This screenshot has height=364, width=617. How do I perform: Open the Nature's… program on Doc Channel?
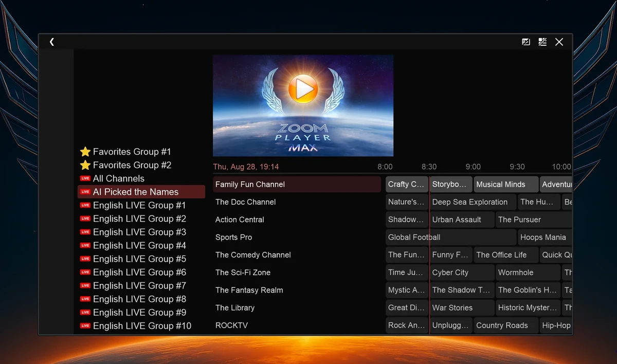(407, 202)
